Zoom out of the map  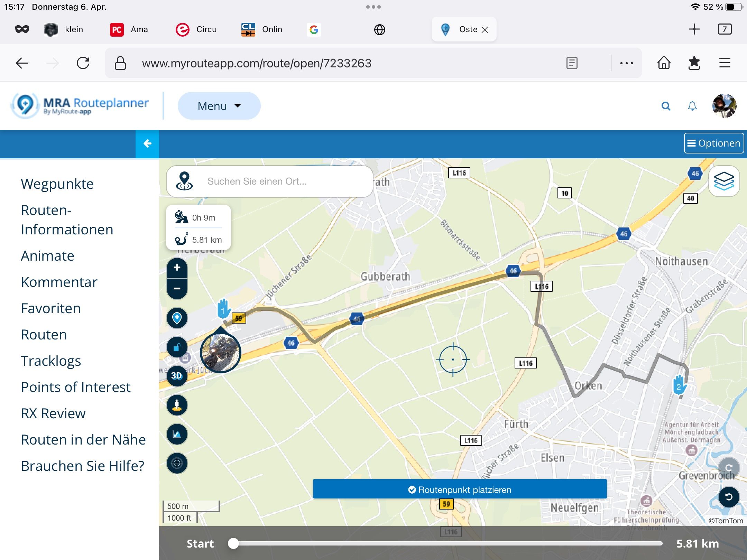pyautogui.click(x=177, y=288)
